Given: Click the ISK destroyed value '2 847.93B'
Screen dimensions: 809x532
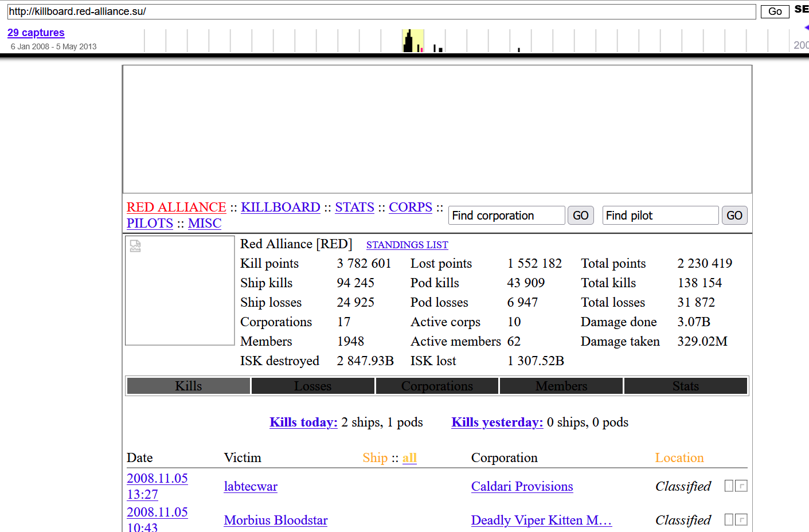Looking at the screenshot, I should [365, 361].
